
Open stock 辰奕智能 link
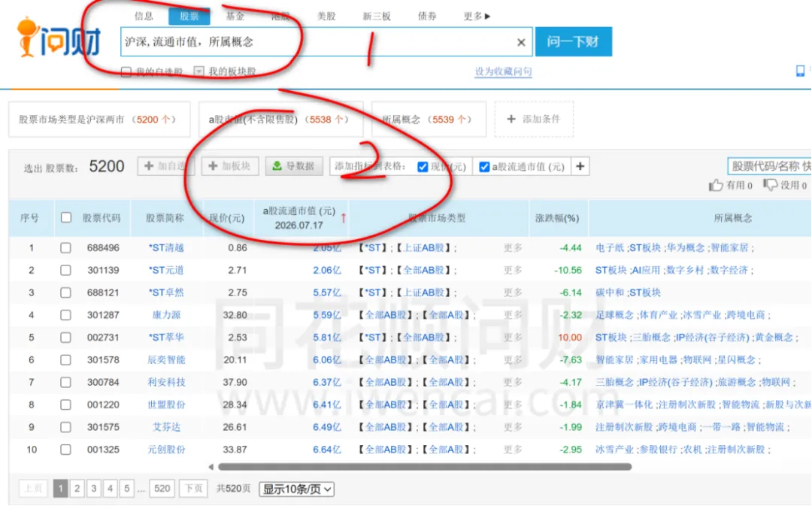166,360
